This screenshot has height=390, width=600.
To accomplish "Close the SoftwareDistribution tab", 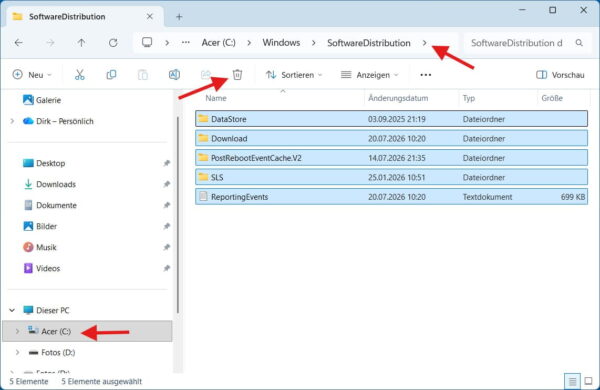I will click(x=150, y=16).
